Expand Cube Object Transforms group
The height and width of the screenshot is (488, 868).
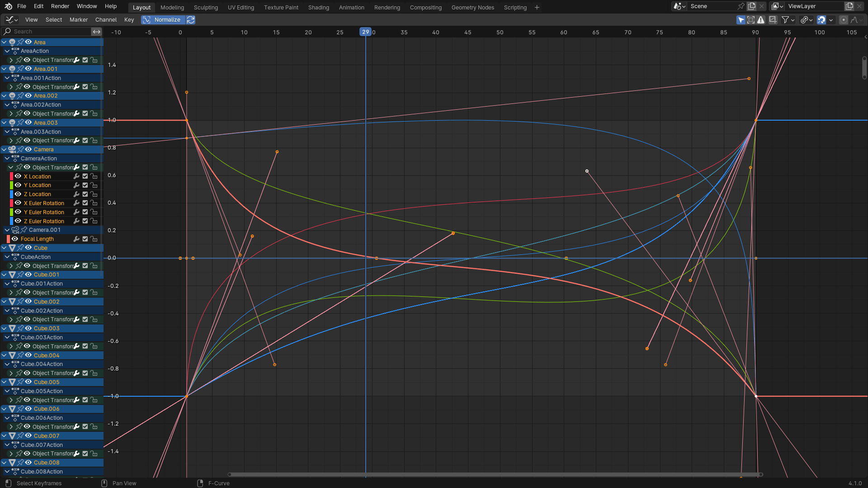coord(11,266)
